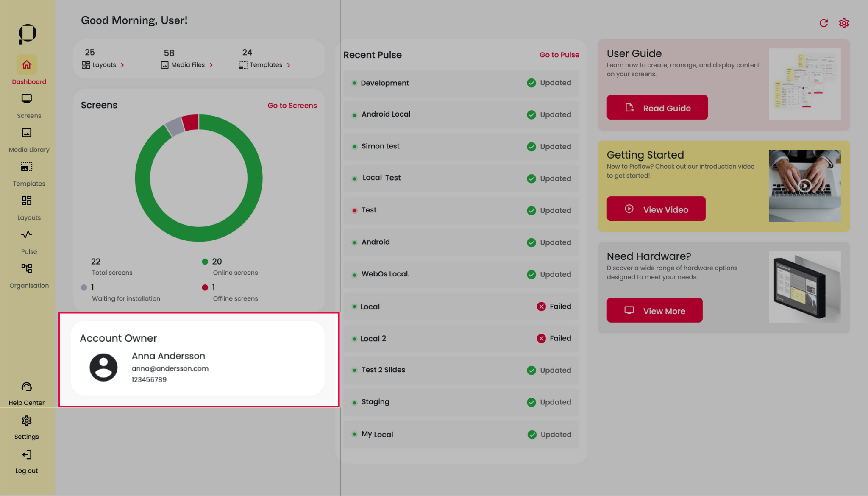Open Templates page from sidebar
This screenshot has width=868, height=496.
coord(27,167)
